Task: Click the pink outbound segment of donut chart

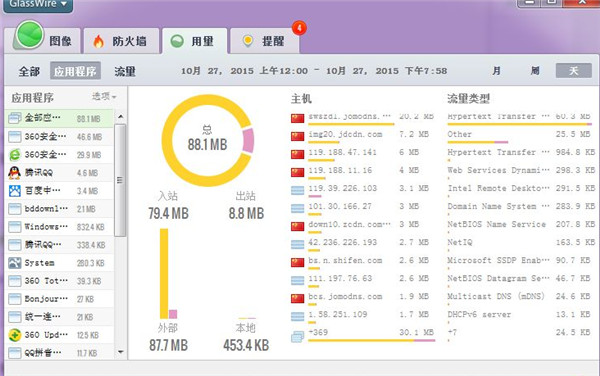Action: coord(248,140)
